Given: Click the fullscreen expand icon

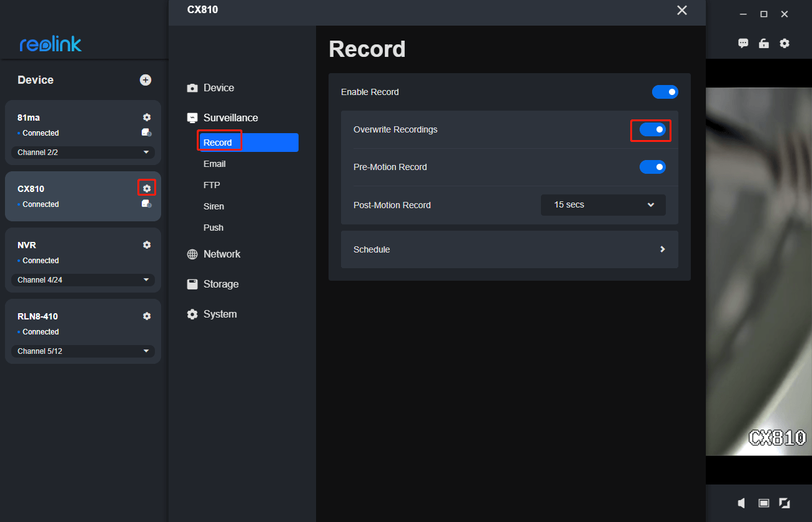Looking at the screenshot, I should tap(785, 503).
